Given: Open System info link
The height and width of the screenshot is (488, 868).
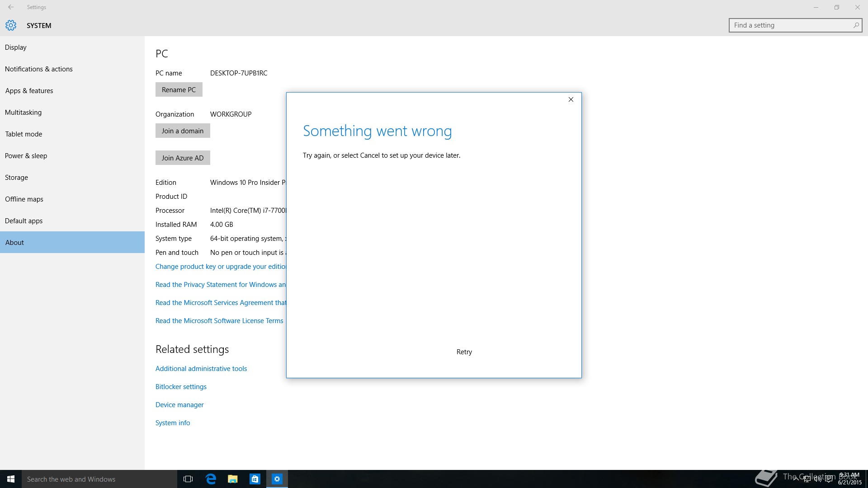Looking at the screenshot, I should (173, 423).
